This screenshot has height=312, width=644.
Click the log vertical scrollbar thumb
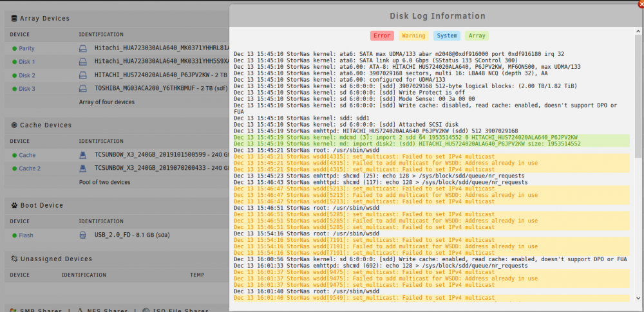click(x=638, y=96)
